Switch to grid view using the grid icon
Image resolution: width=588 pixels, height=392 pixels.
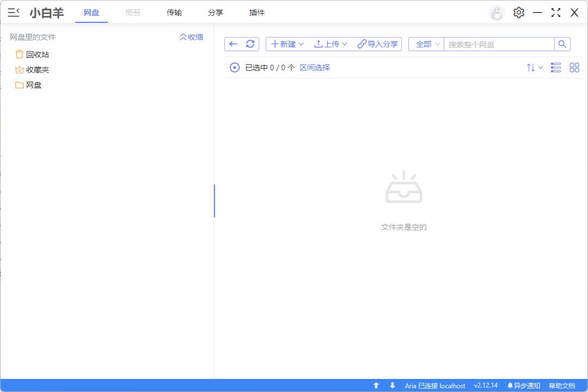tap(574, 68)
